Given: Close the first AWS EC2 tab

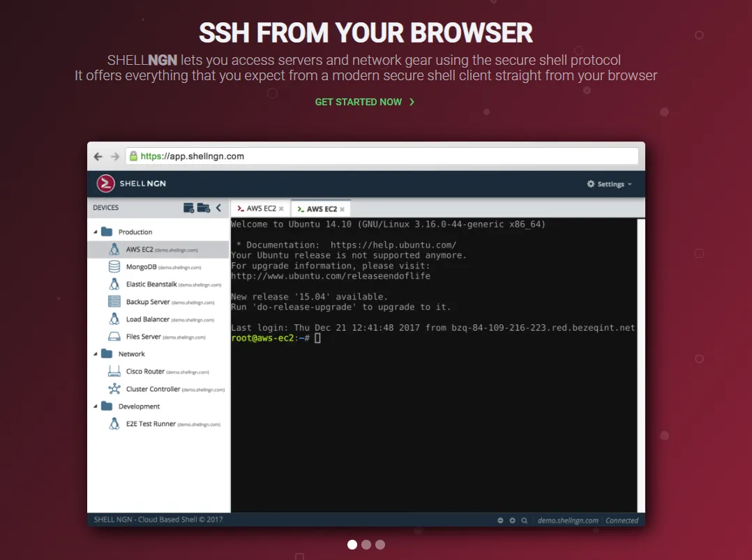Looking at the screenshot, I should click(x=282, y=209).
